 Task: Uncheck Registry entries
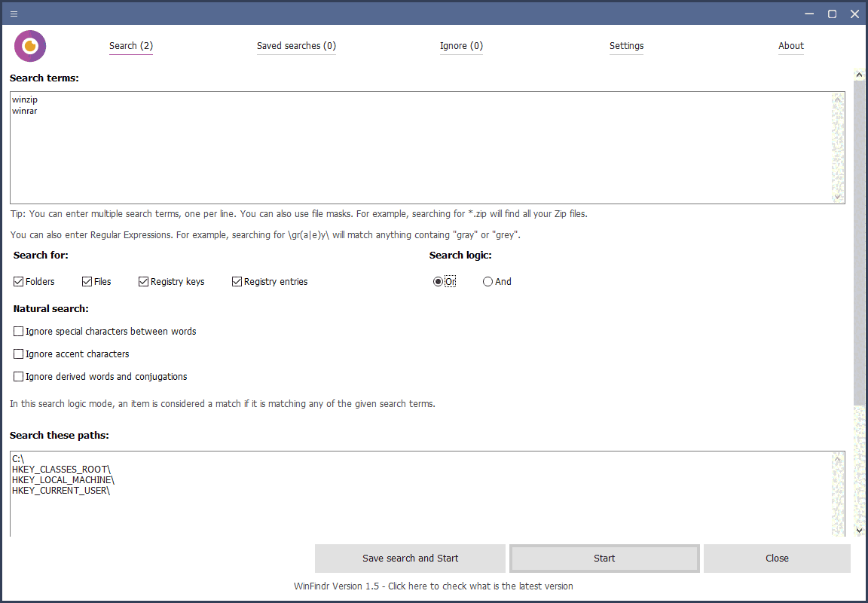[x=236, y=281]
